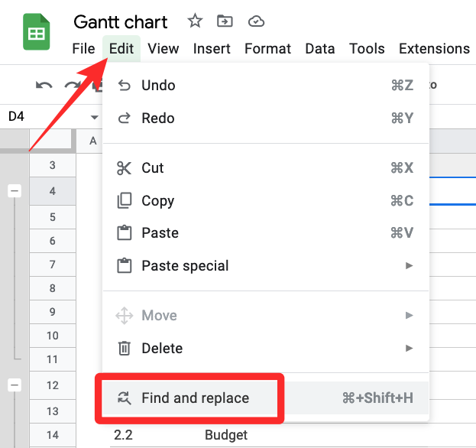Star the Gantt chart document

coord(195,21)
